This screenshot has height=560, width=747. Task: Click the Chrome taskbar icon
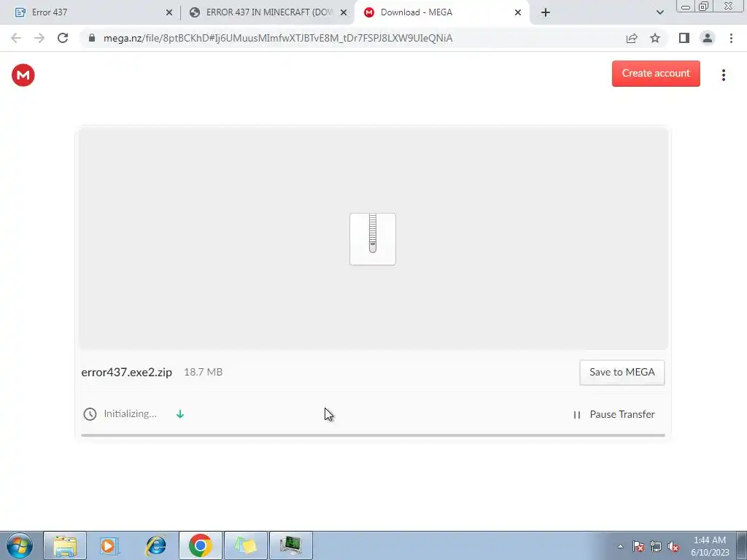click(200, 545)
